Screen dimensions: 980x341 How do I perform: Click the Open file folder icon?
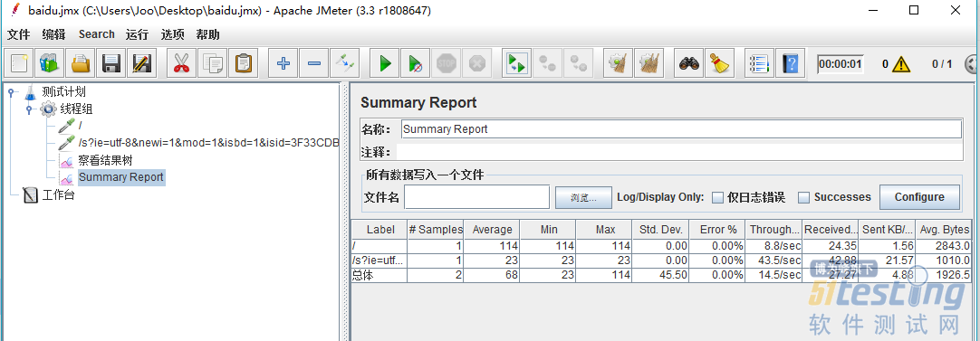81,63
